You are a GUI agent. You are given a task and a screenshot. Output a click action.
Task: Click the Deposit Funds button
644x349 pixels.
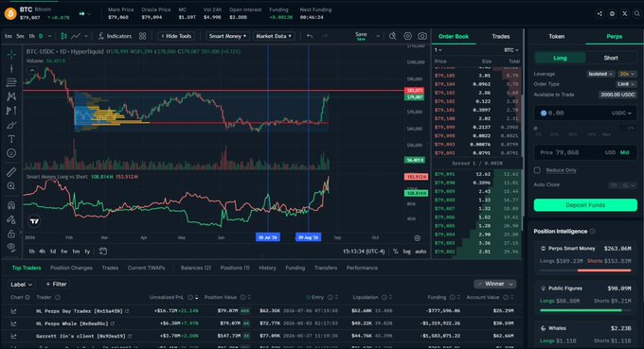[x=585, y=205]
